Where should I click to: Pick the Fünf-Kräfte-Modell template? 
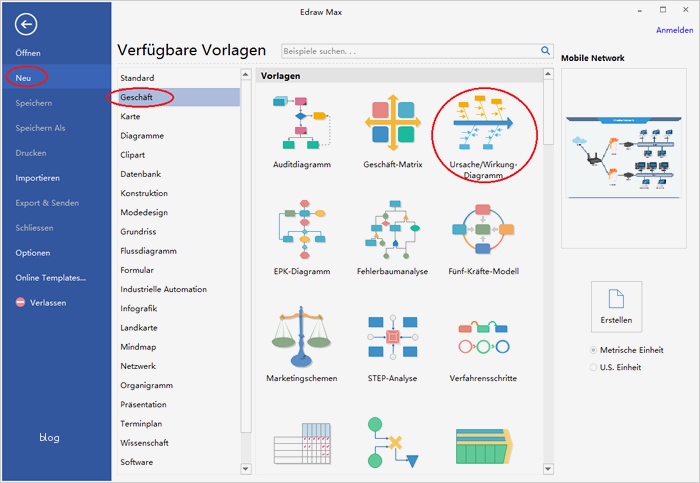pyautogui.click(x=483, y=238)
